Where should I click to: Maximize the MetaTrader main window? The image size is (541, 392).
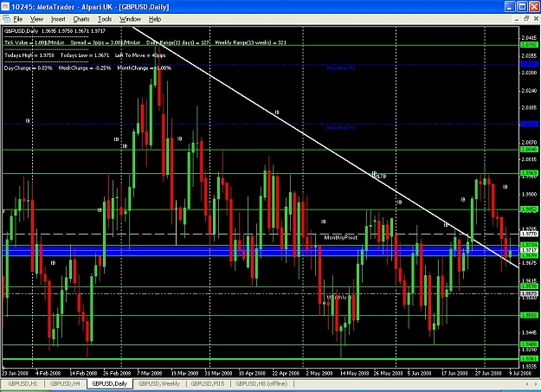point(522,7)
